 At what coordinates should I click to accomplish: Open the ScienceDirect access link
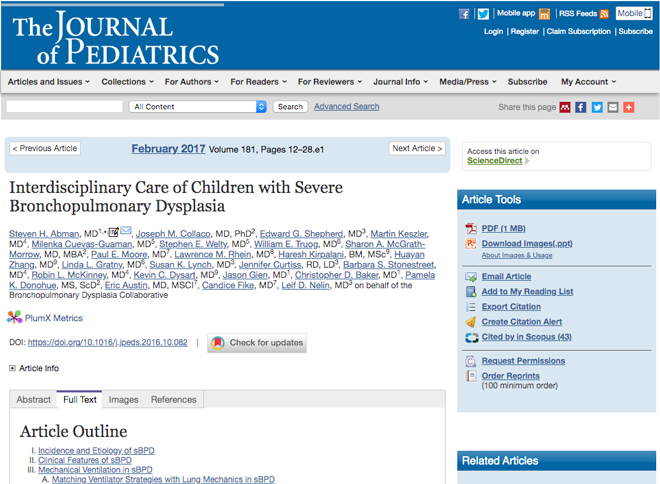pos(495,160)
